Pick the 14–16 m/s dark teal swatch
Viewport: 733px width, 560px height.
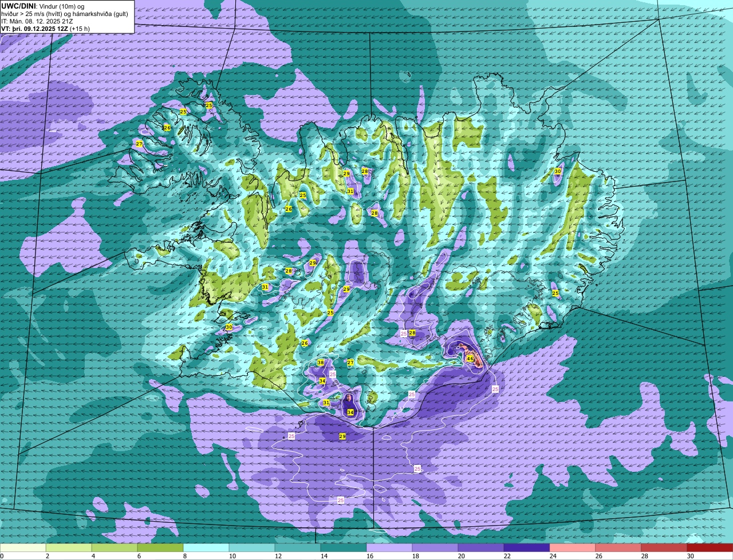344,548
